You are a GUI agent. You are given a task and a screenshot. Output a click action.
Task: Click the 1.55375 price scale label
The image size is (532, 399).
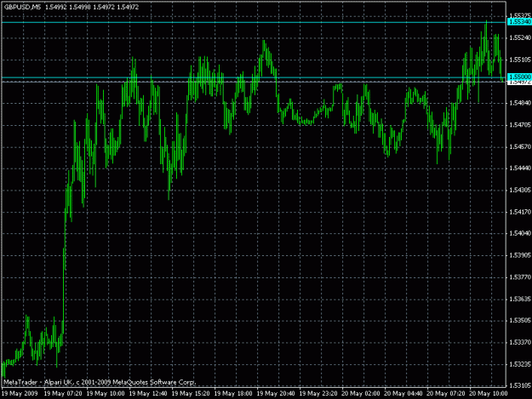[520, 15]
